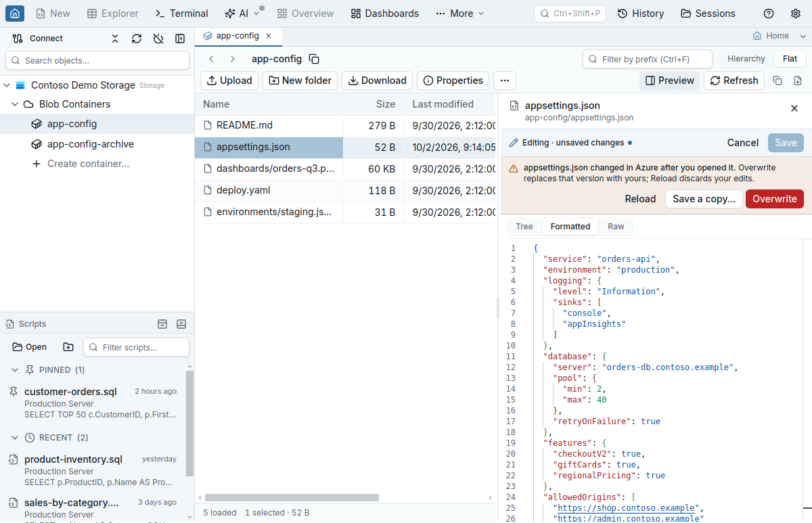Click Save a copy… button

[x=704, y=199]
